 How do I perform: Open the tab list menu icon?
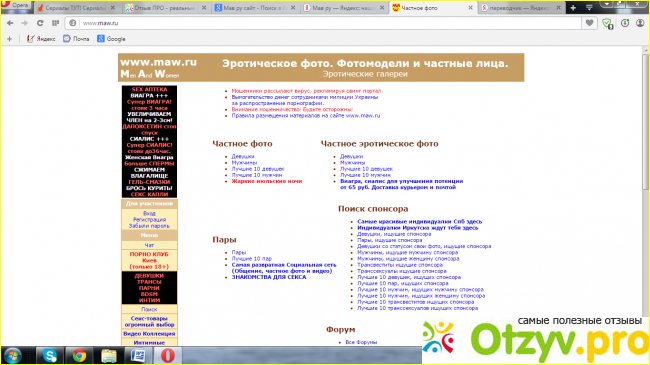[x=589, y=7]
